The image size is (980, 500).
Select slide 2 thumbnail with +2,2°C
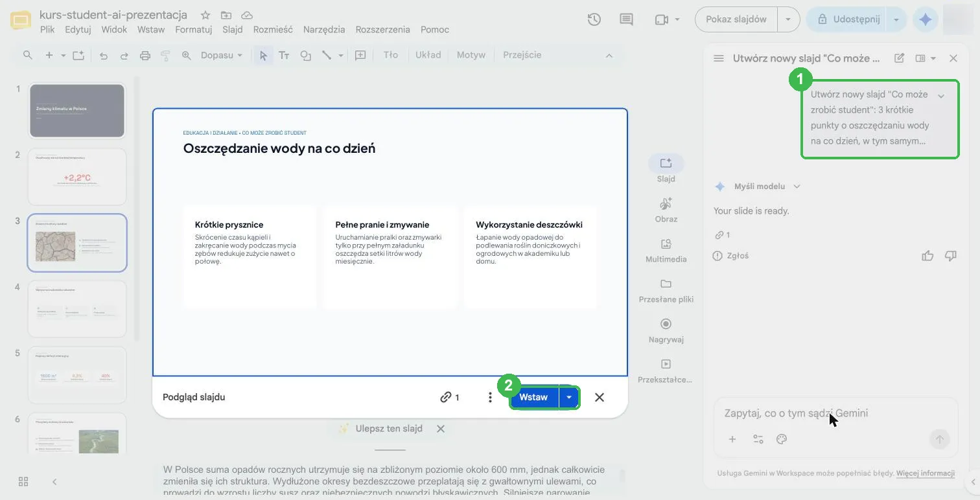[x=77, y=177]
